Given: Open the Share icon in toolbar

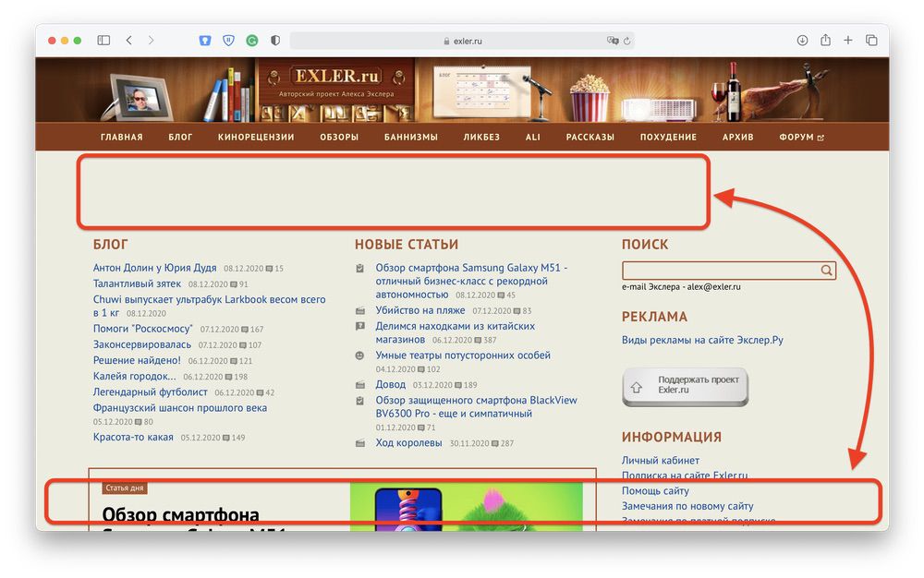Looking at the screenshot, I should pyautogui.click(x=825, y=40).
